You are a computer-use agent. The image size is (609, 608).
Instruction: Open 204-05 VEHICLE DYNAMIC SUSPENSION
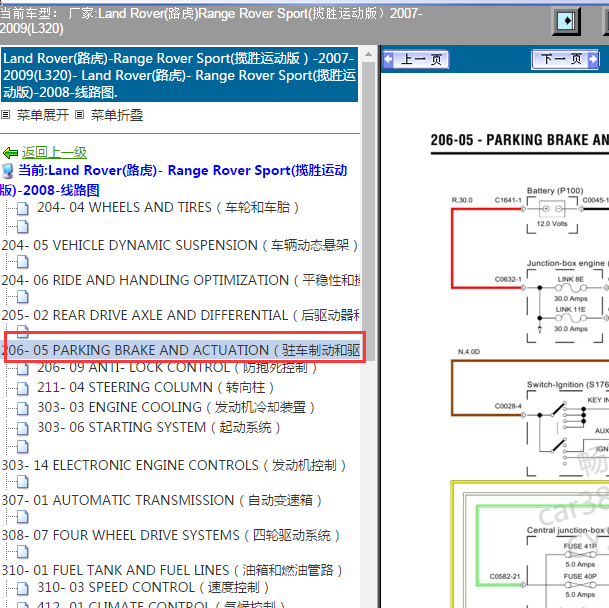(x=179, y=246)
